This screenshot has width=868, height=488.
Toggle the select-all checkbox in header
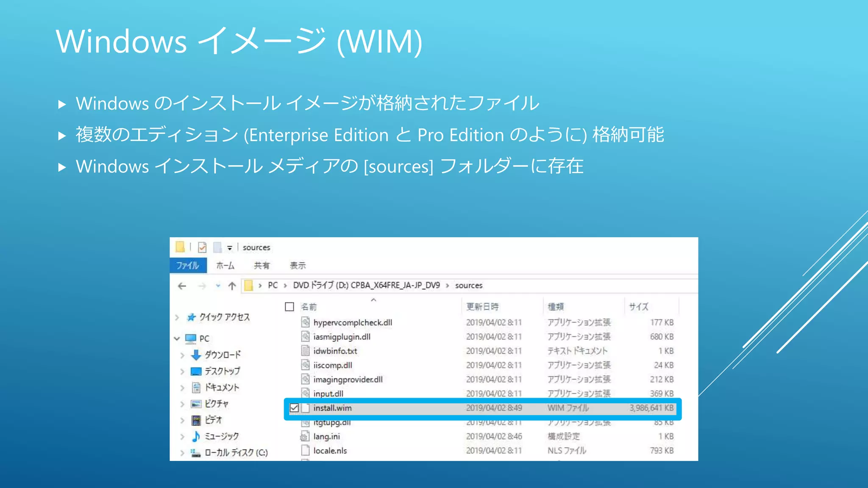289,307
